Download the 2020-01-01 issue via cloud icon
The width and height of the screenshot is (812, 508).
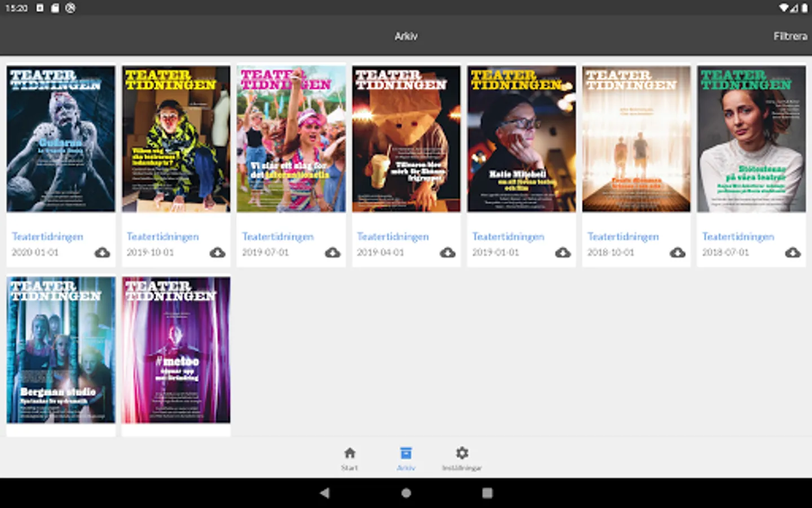(102, 252)
